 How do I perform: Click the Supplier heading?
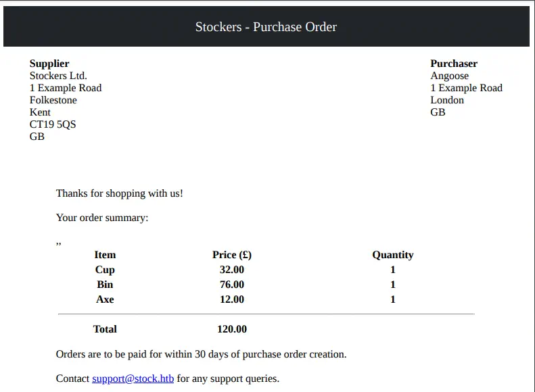[x=49, y=64]
